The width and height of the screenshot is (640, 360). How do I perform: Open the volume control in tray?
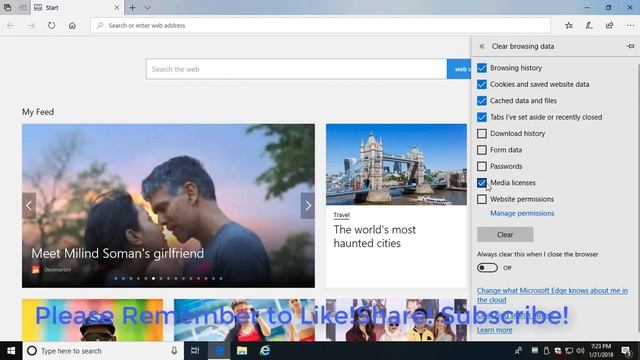pos(580,351)
